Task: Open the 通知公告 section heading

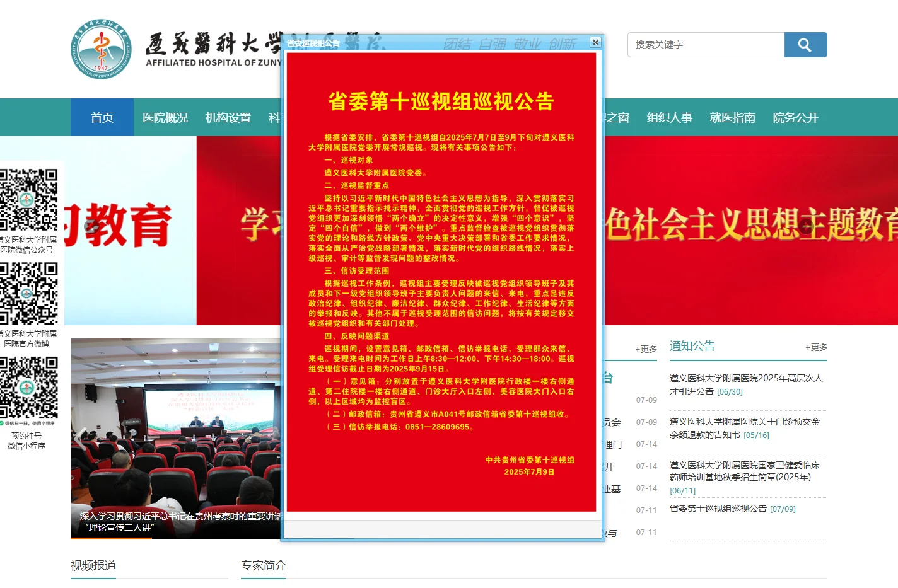Action: pyautogui.click(x=692, y=346)
